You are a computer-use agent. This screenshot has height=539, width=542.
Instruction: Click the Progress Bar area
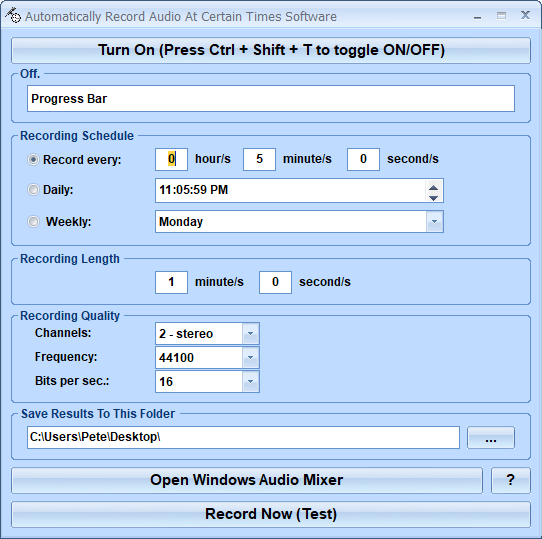coord(271,99)
